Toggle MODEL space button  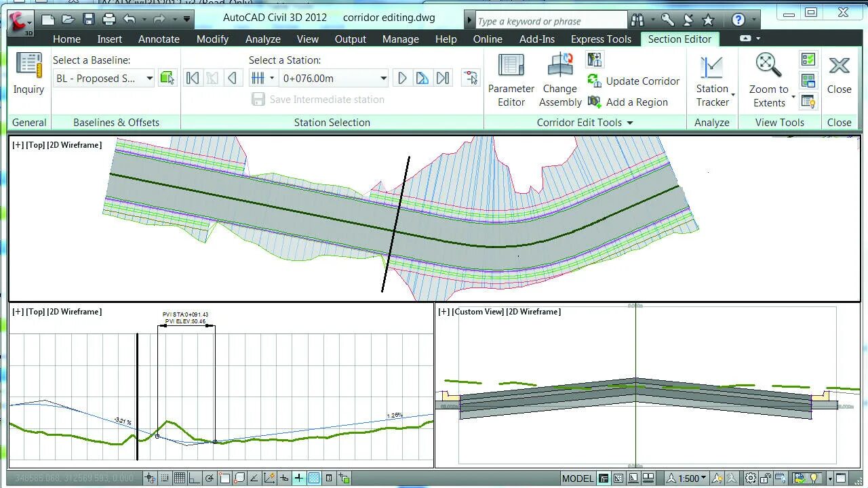click(x=578, y=479)
